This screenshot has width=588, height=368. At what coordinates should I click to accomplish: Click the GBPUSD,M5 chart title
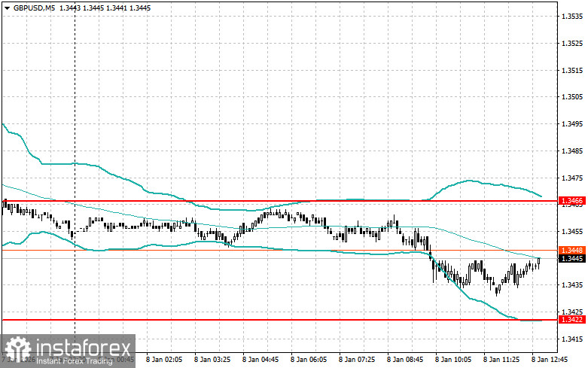(x=33, y=8)
